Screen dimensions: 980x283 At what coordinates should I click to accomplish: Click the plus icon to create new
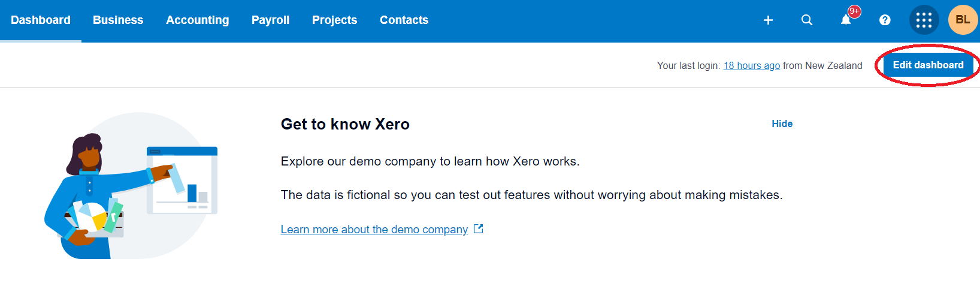point(768,20)
